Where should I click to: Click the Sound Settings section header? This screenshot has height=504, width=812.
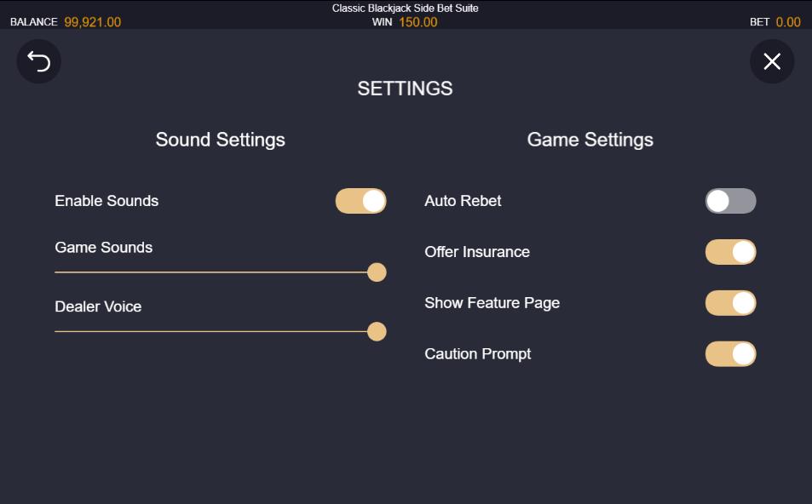220,140
